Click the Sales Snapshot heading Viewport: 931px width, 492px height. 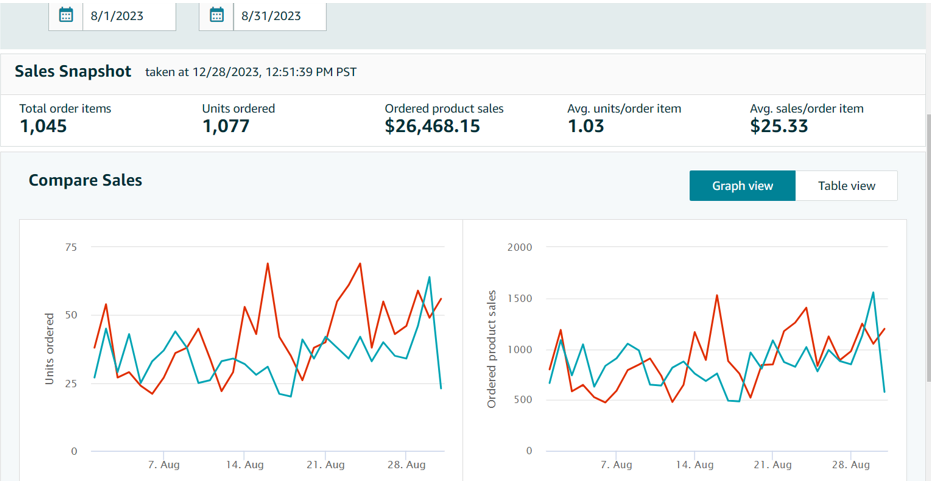click(73, 72)
